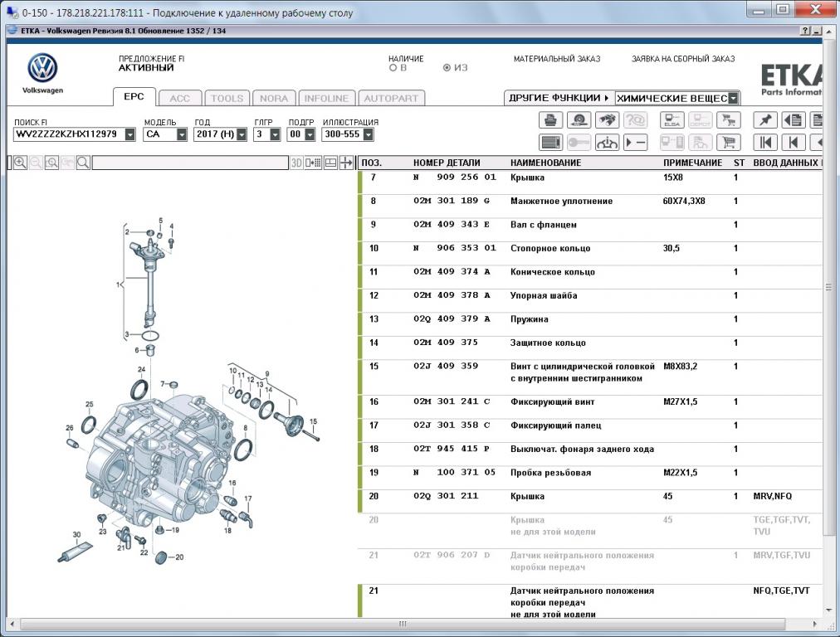Viewport: 840px width, 637px height.
Task: Click the expand panel arrow icon
Action: (347, 163)
